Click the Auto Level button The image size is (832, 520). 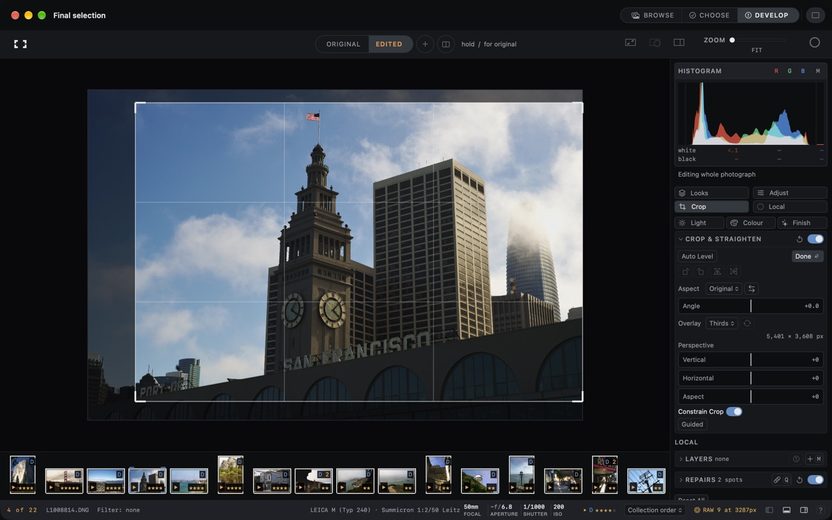pyautogui.click(x=697, y=256)
